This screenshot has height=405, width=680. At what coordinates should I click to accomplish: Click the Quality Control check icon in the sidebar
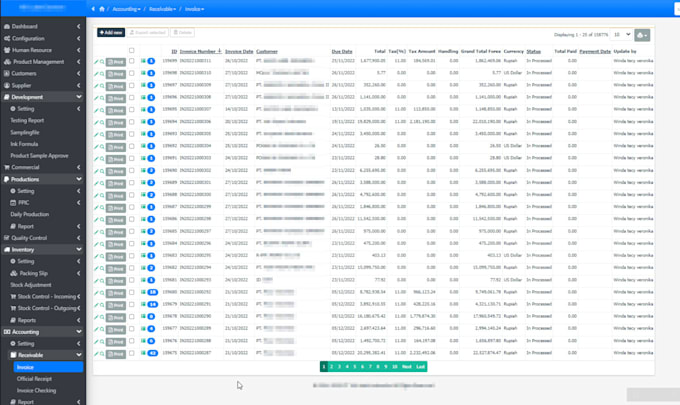[x=7, y=238]
